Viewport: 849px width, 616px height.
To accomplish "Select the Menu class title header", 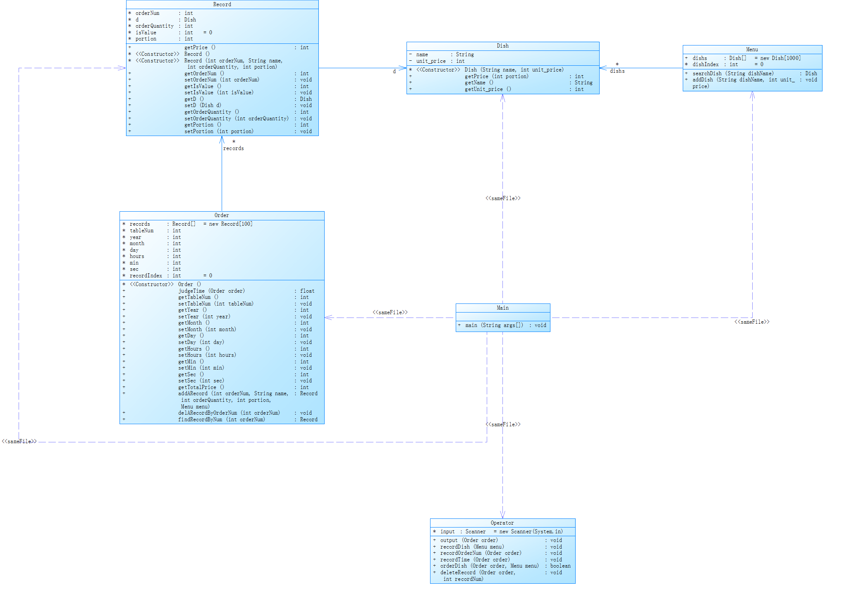I will click(752, 50).
